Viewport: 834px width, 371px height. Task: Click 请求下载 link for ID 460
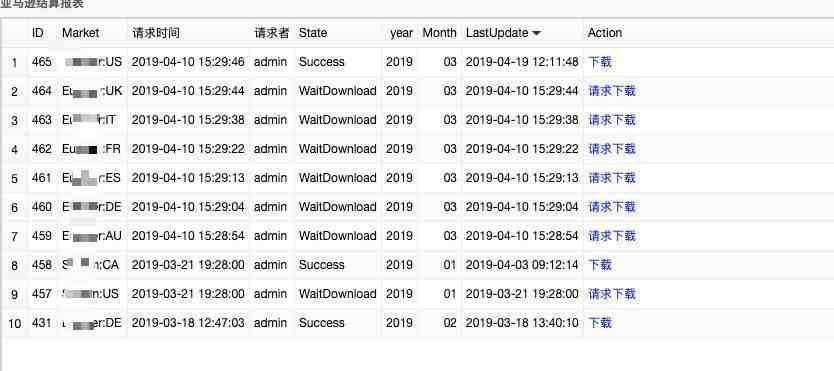[612, 207]
